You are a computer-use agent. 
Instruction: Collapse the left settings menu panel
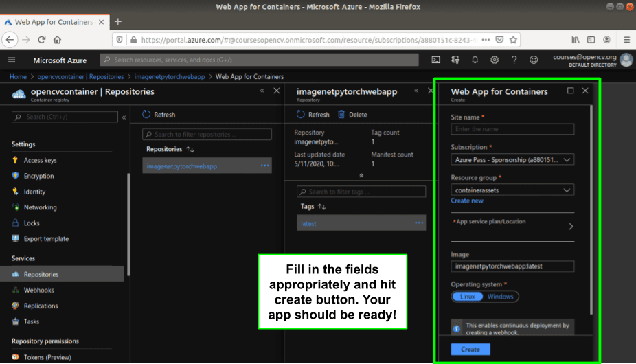coord(124,117)
